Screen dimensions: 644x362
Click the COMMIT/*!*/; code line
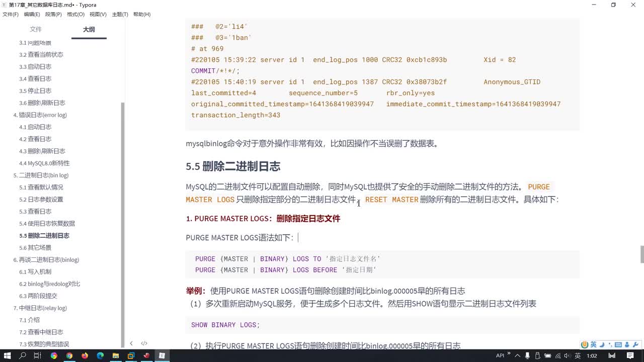point(215,71)
